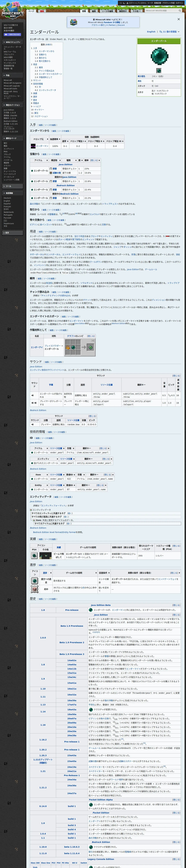
Task: Click the recipe shuffle icon in crafting grid
Action: pos(93,341)
